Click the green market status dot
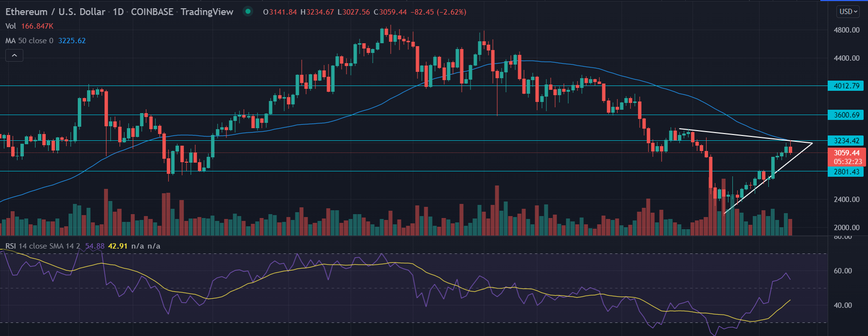 (x=248, y=12)
